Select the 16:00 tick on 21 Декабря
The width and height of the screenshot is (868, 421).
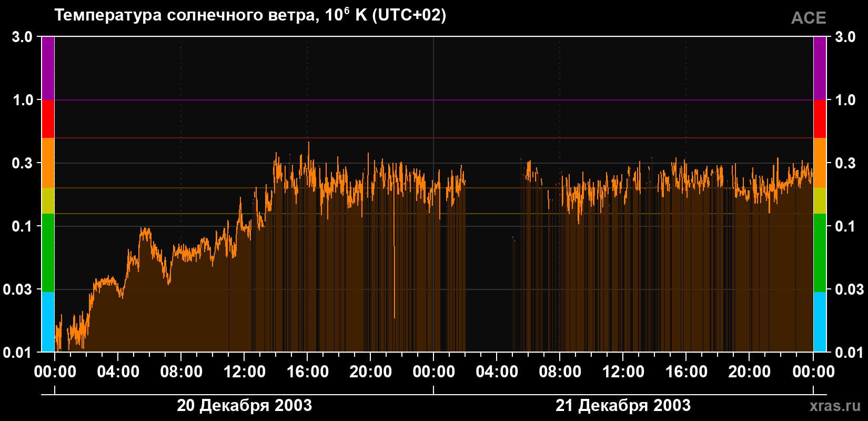(x=686, y=372)
